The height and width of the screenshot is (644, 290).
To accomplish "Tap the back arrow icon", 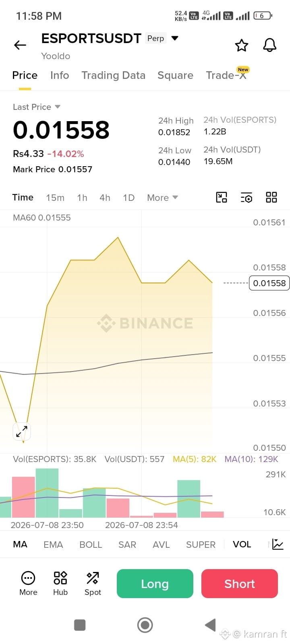I will coord(20,45).
